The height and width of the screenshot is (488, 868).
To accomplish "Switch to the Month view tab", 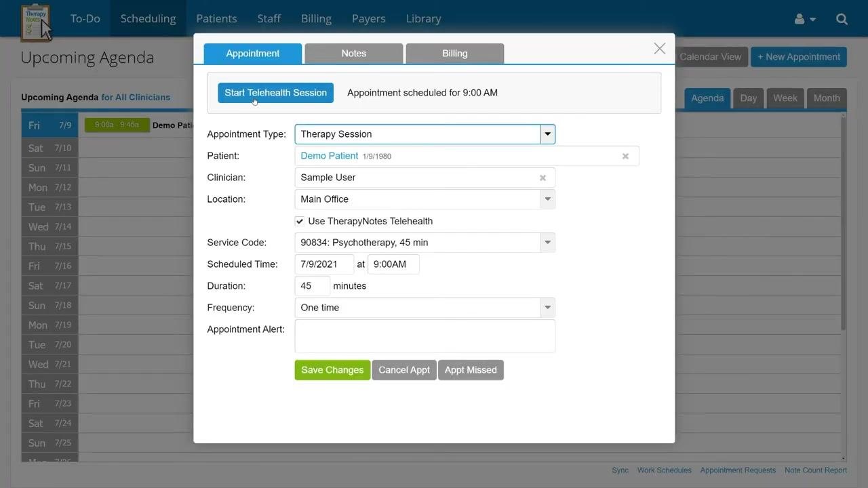I will 827,98.
